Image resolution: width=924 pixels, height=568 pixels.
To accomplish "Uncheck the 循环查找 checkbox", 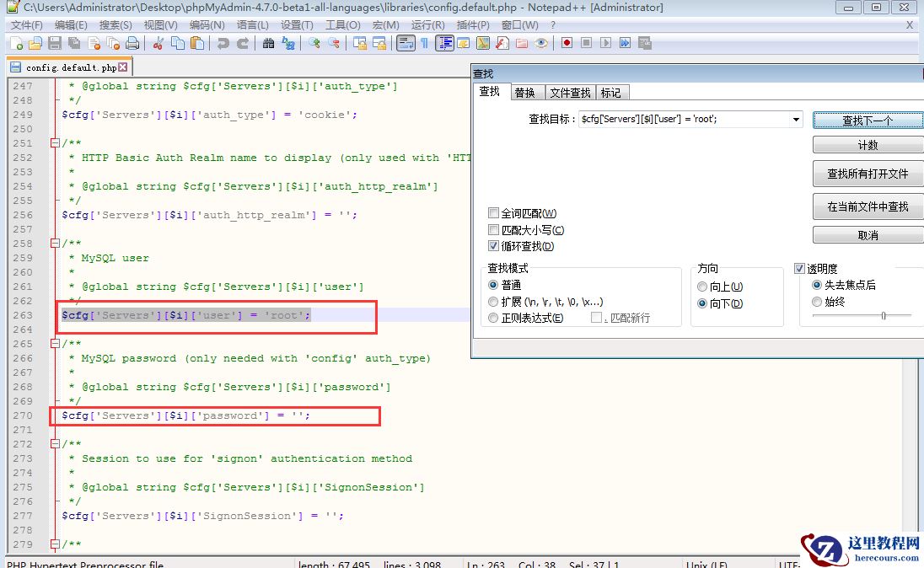I will 494,246.
